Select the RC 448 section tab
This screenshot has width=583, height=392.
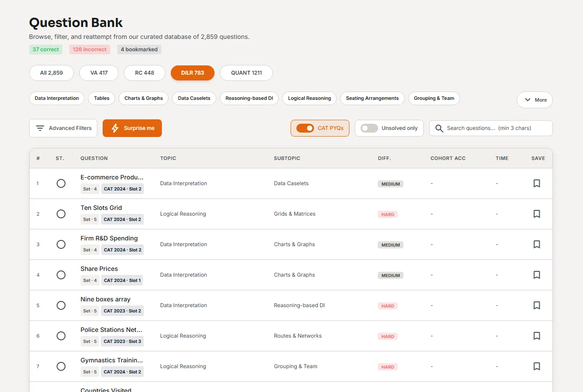pyautogui.click(x=145, y=73)
